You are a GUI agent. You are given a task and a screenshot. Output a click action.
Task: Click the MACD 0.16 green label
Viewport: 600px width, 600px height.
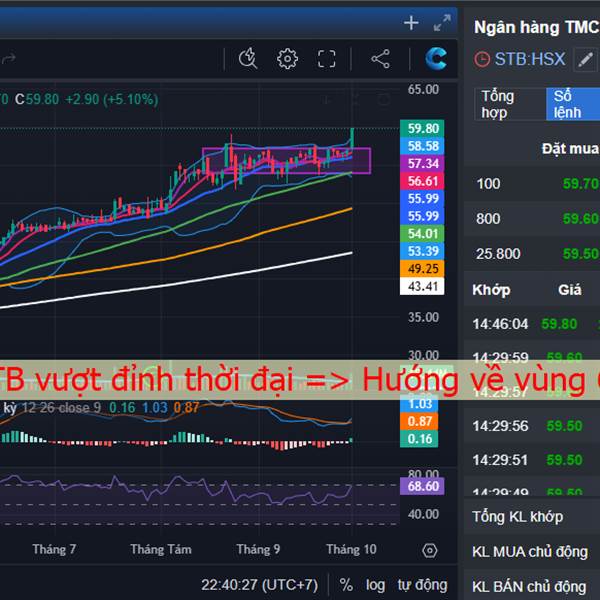(x=419, y=439)
